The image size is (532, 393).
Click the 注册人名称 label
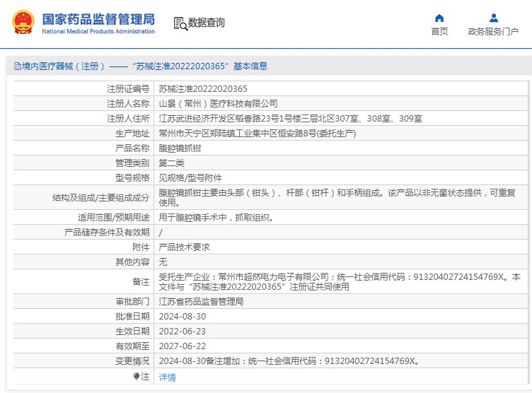128,104
